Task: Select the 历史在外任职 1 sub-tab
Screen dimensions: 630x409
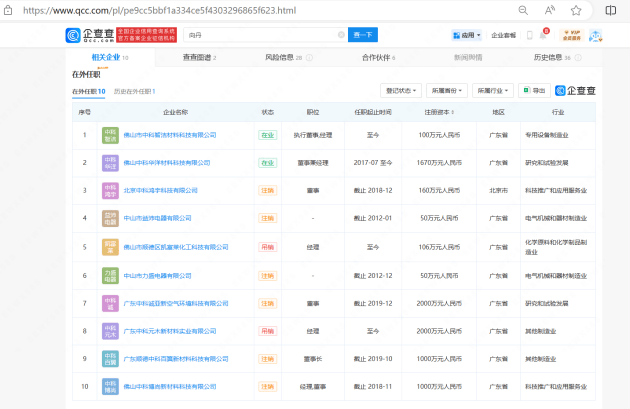Action: click(134, 91)
